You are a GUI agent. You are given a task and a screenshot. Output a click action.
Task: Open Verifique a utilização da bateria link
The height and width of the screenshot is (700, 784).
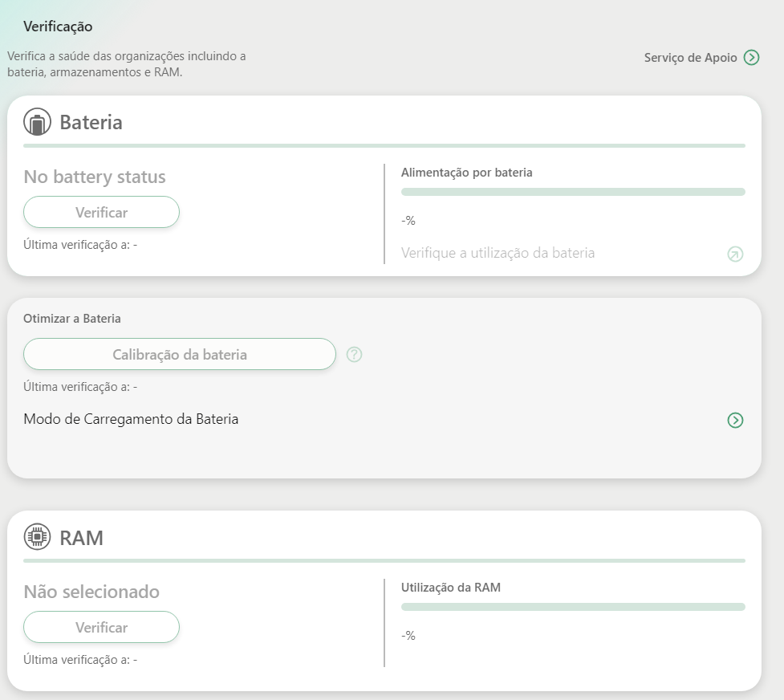click(x=498, y=253)
